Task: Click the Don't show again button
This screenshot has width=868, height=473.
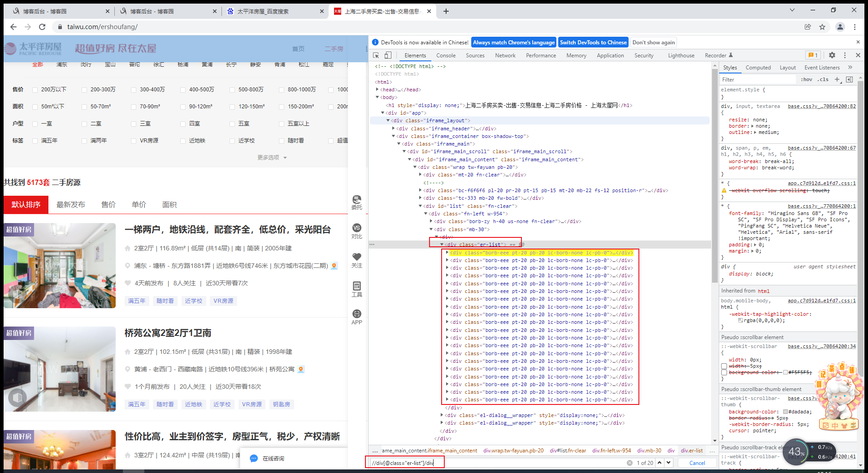Action: [x=653, y=43]
